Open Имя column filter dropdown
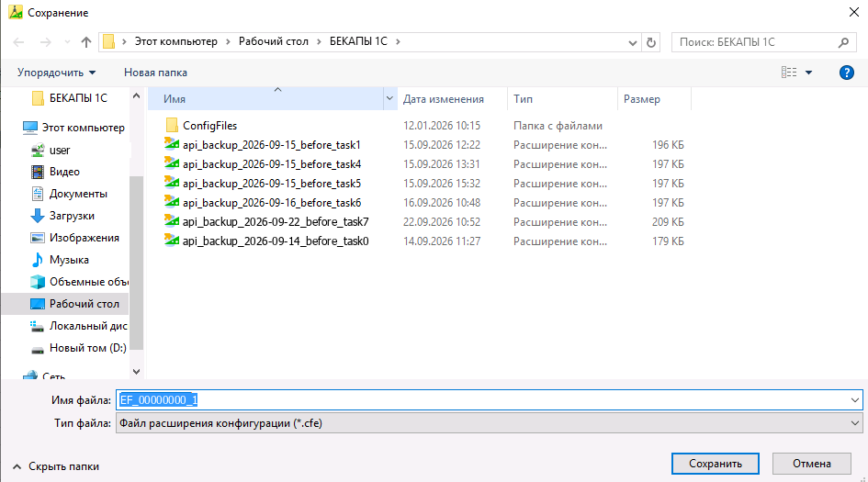Image resolution: width=868 pixels, height=482 pixels. (389, 98)
